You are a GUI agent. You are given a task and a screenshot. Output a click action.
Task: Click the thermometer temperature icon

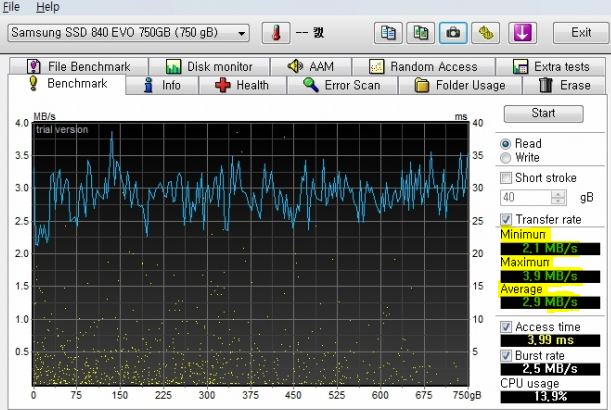tap(276, 32)
